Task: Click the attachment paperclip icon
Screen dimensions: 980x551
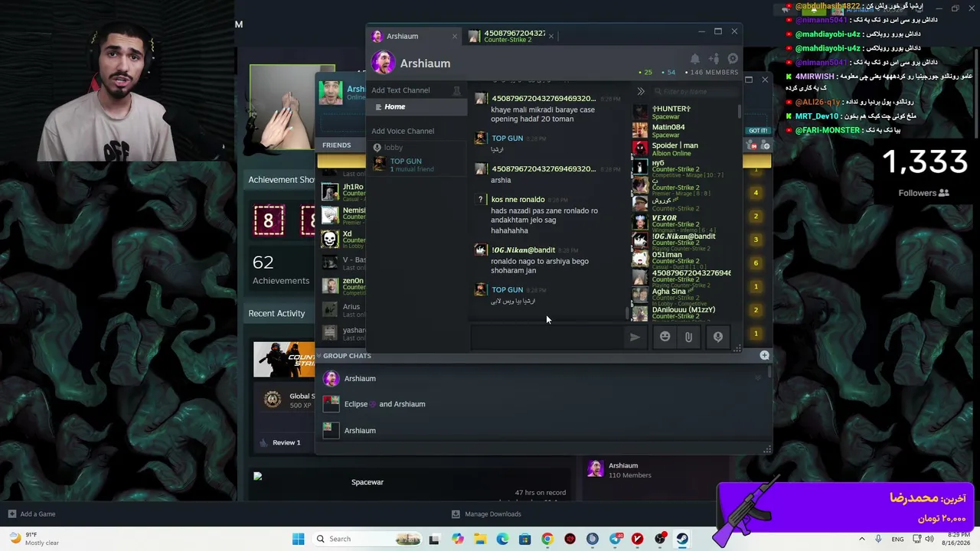Action: point(688,337)
